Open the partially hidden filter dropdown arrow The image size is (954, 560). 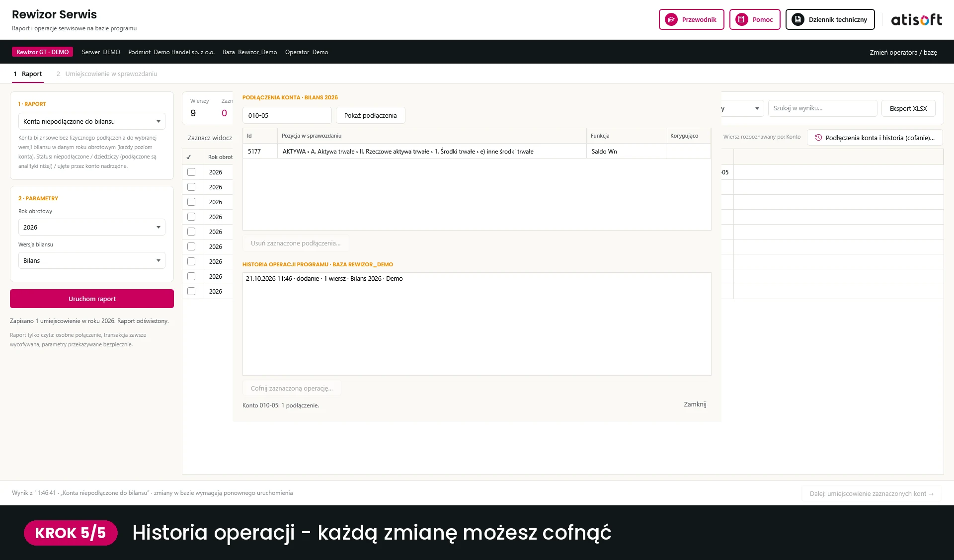click(757, 108)
